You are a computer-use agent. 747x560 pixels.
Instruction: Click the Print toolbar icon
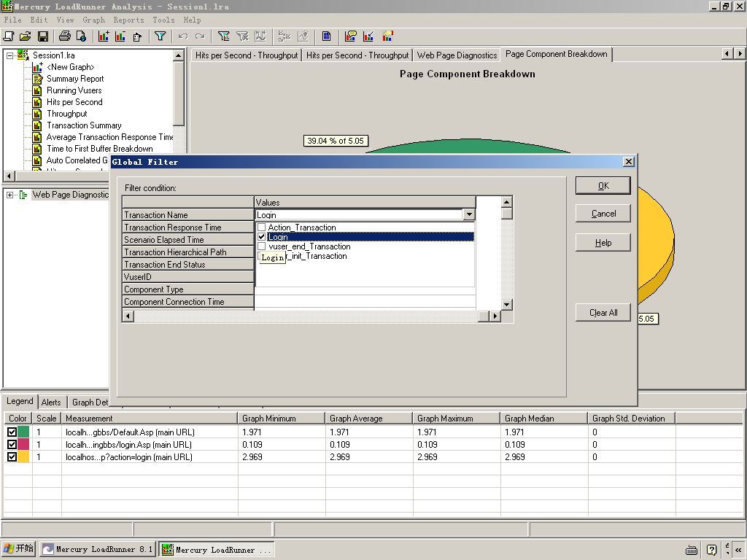(x=65, y=36)
